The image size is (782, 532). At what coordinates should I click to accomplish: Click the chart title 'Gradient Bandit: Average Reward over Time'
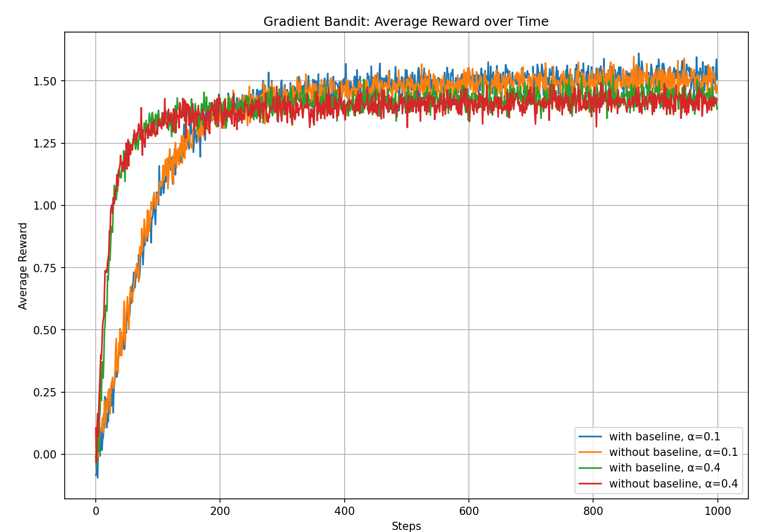point(406,22)
